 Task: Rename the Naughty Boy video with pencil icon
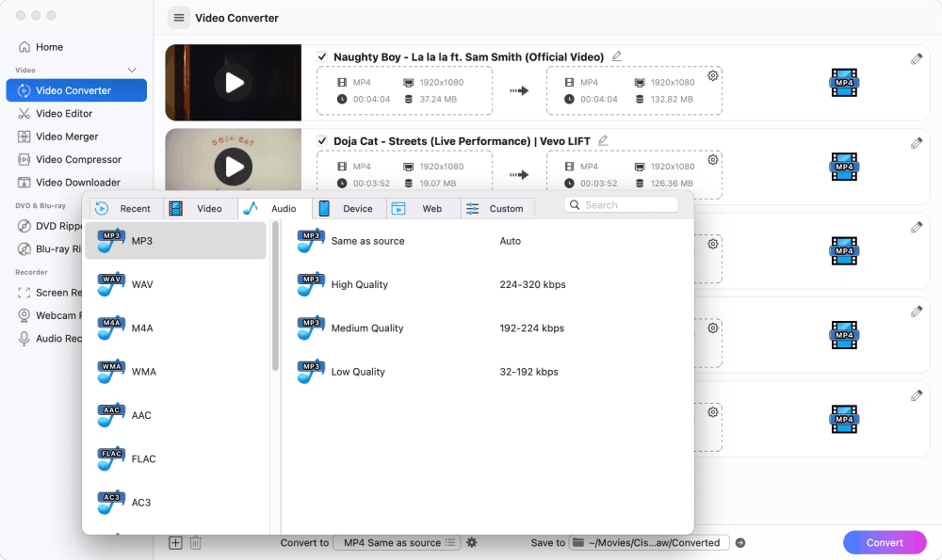616,56
